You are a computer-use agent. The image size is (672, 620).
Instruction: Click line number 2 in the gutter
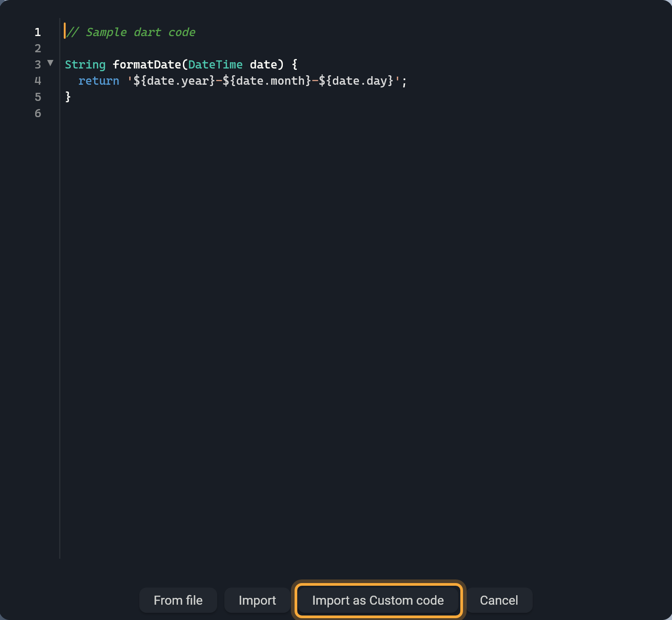[38, 49]
